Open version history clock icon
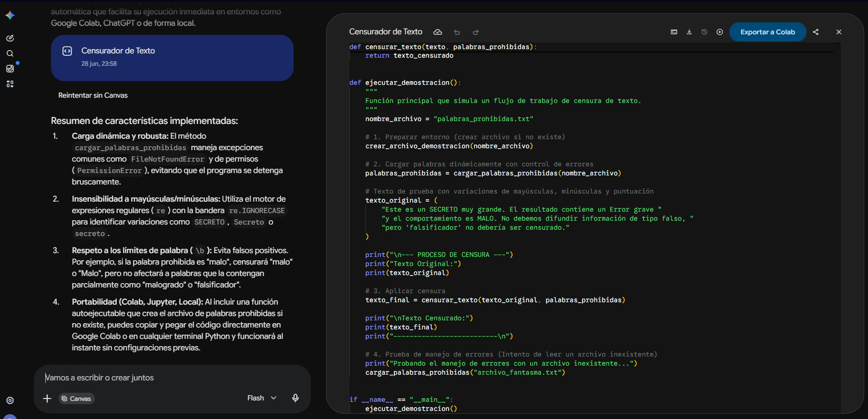The image size is (868, 419). tap(705, 32)
